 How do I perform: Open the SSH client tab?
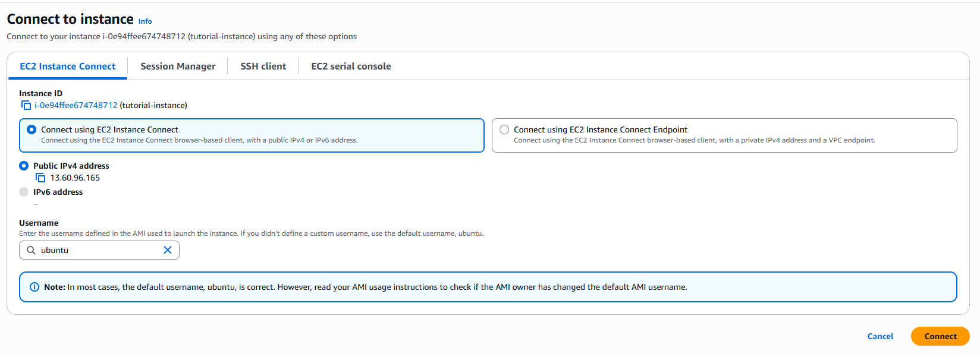[x=263, y=67]
